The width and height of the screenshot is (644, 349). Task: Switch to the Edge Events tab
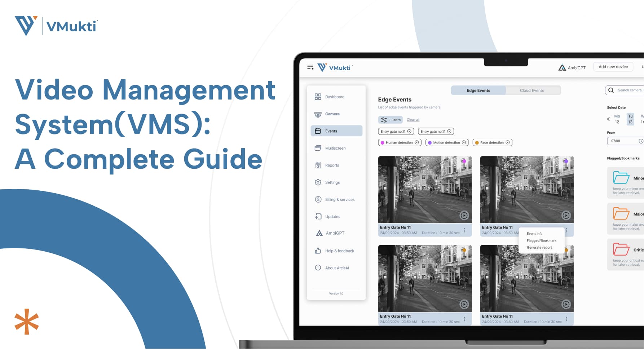478,90
